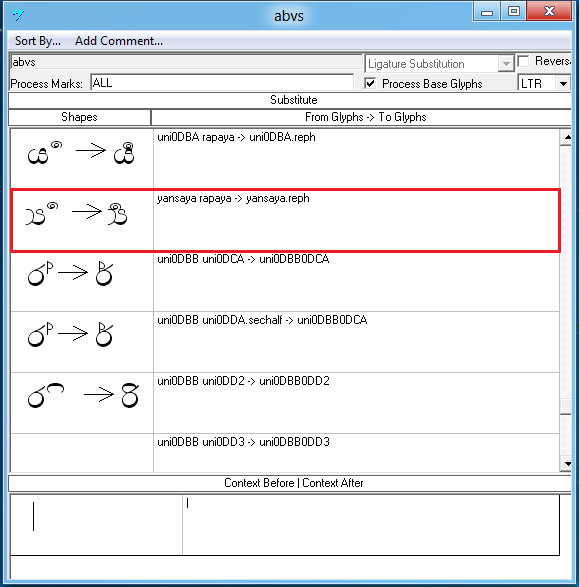Select text uni0DBB uni0DD2 -> uni0DBB0DD2
The height and width of the screenshot is (587, 579).
pyautogui.click(x=243, y=381)
